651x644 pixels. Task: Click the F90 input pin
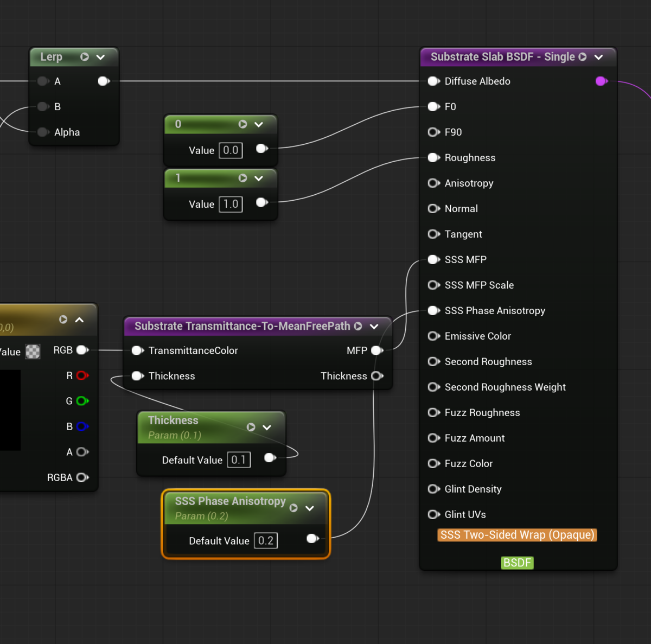pyautogui.click(x=433, y=132)
